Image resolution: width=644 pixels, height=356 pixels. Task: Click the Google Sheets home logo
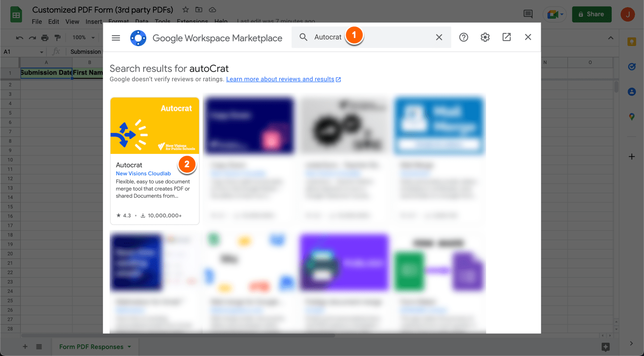pyautogui.click(x=17, y=15)
